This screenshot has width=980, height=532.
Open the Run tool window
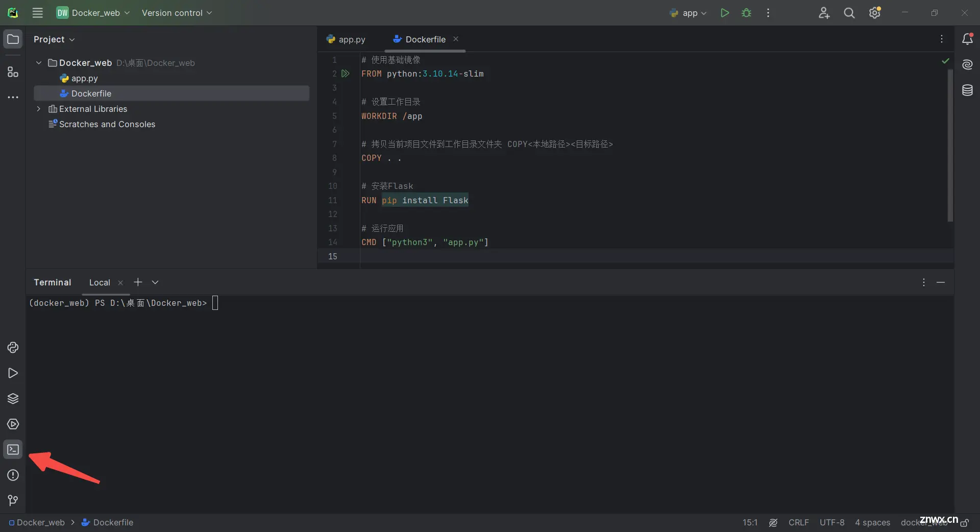[x=13, y=373]
